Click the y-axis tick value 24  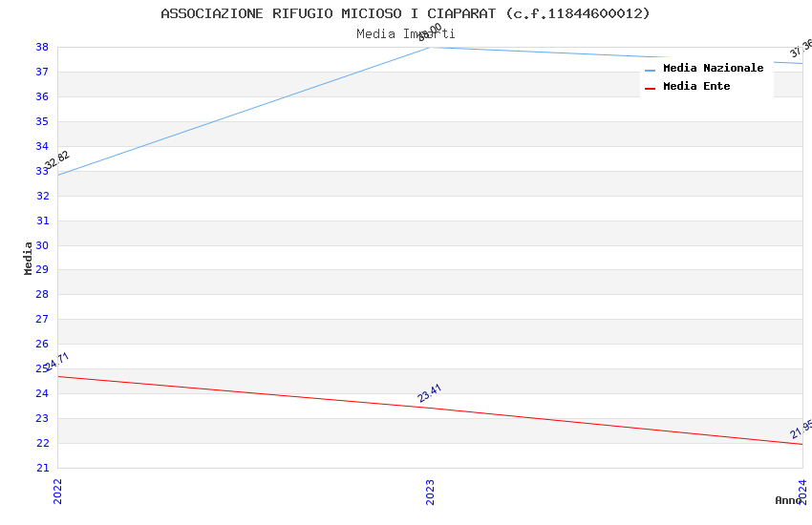(42, 393)
